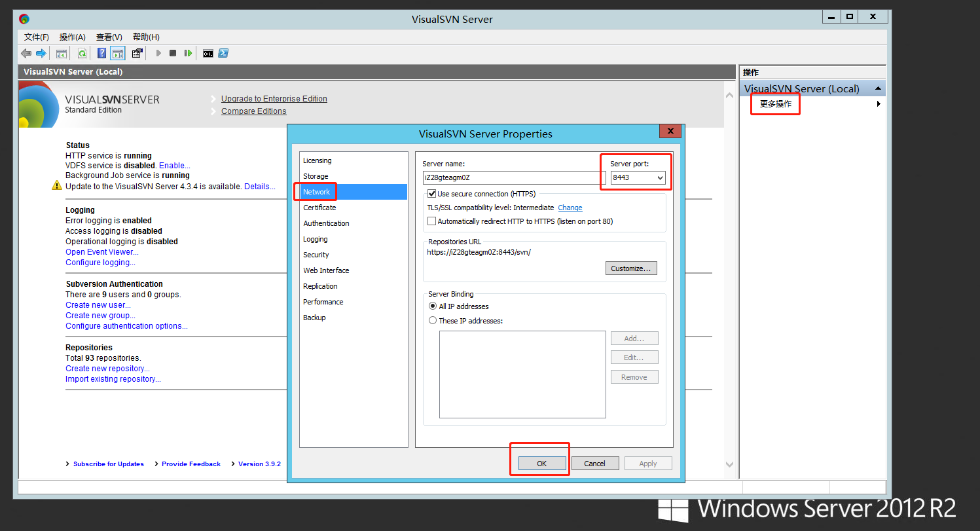Toggle the Show/Hide Console Tree icon
980x531 pixels.
pyautogui.click(x=61, y=54)
